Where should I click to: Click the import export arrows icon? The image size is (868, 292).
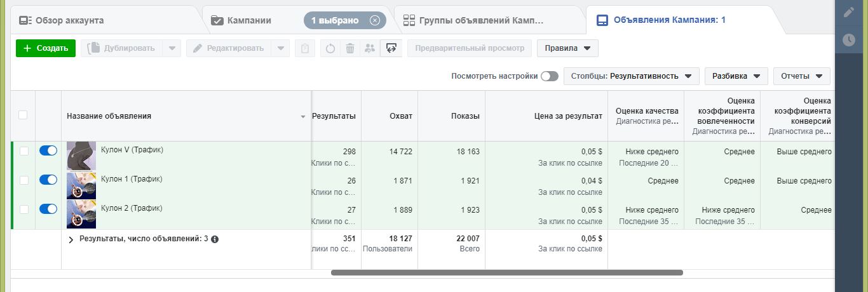391,48
